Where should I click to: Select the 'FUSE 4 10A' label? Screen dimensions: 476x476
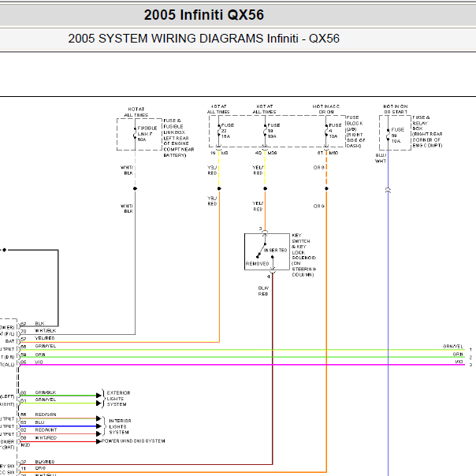pyautogui.click(x=335, y=131)
